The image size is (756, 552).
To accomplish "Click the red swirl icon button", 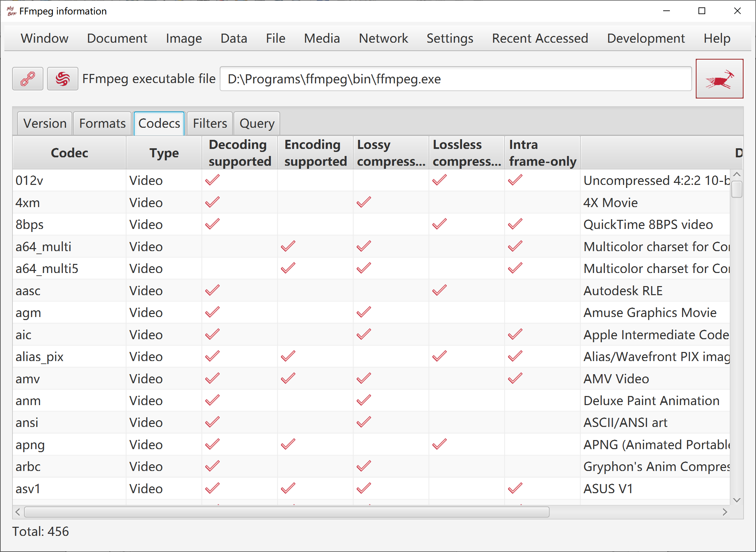I will tap(63, 79).
